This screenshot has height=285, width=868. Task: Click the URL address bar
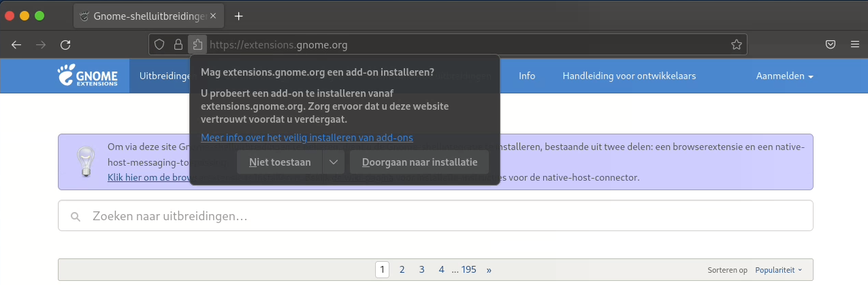click(448, 45)
